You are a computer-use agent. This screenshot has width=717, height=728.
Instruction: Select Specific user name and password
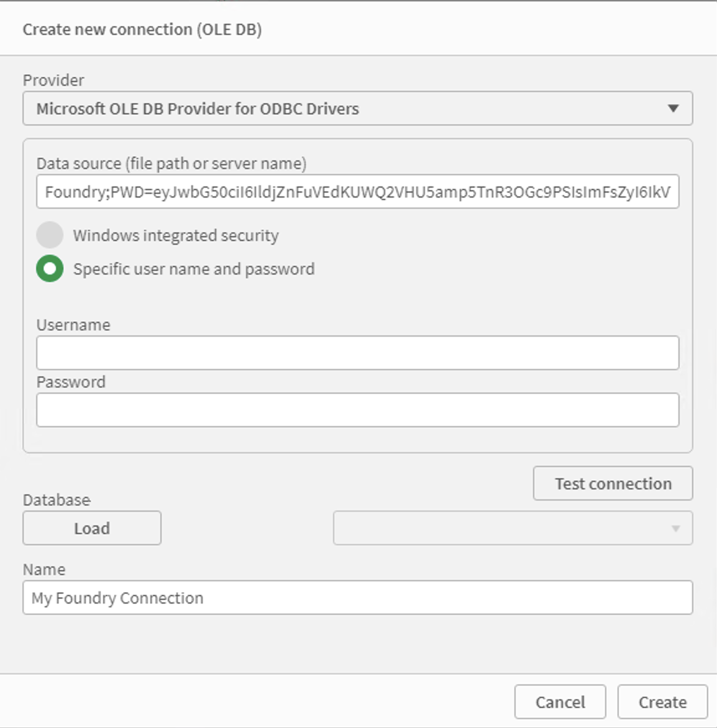[x=50, y=268]
